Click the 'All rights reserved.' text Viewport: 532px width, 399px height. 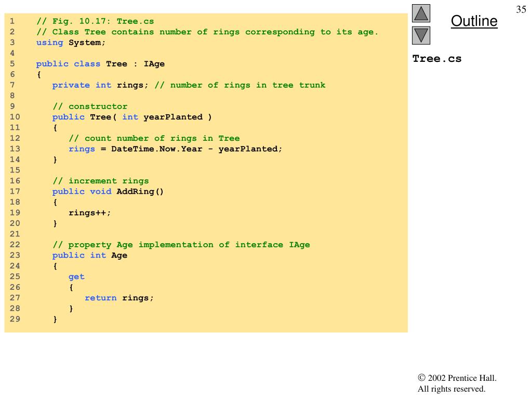pos(451,389)
